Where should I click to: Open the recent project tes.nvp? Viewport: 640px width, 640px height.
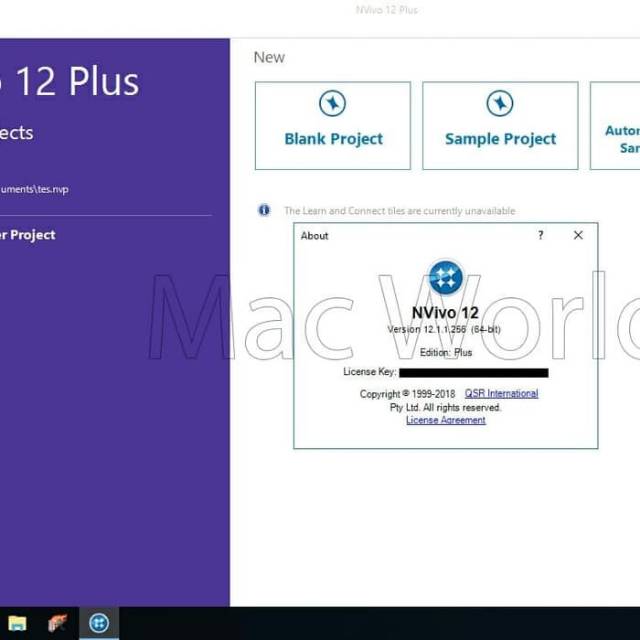click(x=35, y=189)
